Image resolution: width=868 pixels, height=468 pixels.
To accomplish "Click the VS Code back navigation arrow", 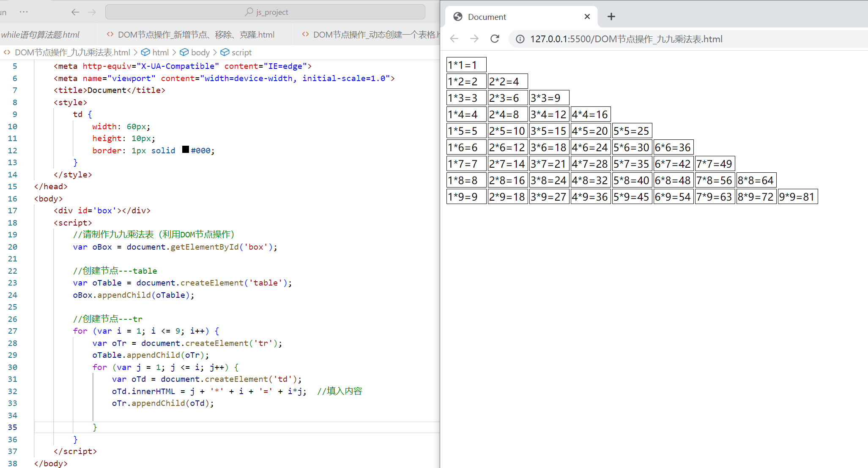I will pos(75,12).
